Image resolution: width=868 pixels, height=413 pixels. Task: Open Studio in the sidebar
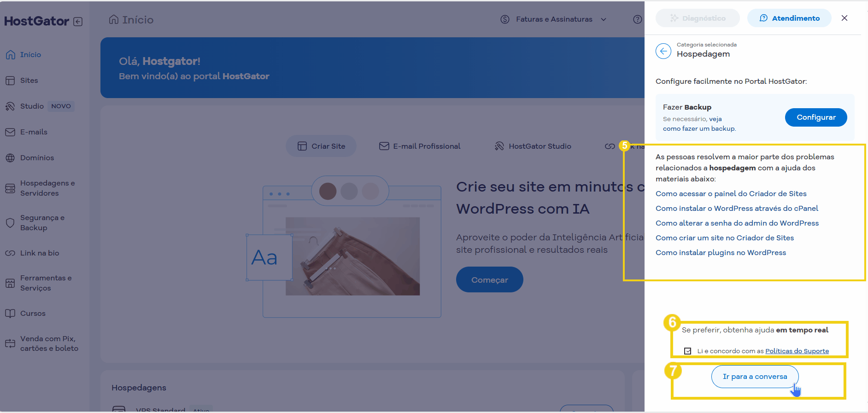coord(25,106)
